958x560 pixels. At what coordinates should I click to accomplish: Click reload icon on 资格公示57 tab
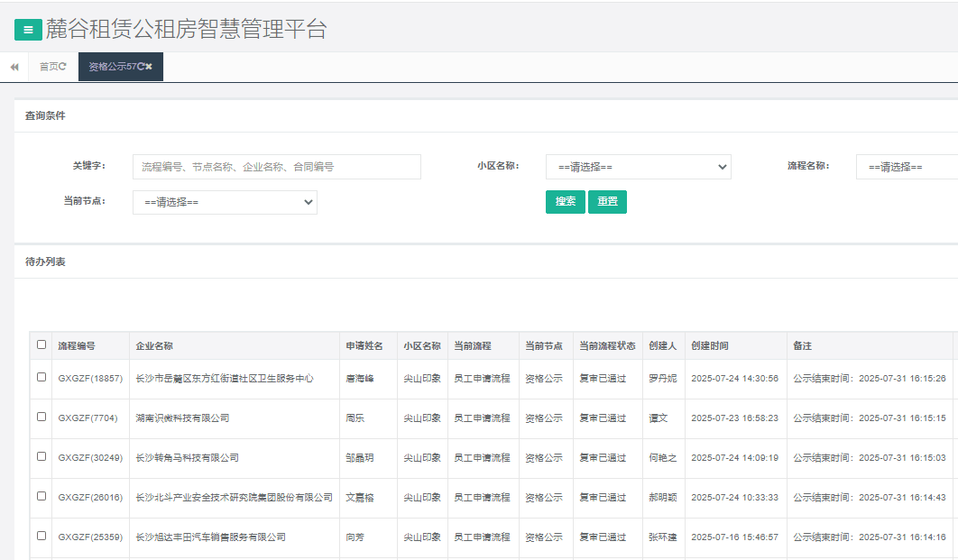tap(141, 67)
